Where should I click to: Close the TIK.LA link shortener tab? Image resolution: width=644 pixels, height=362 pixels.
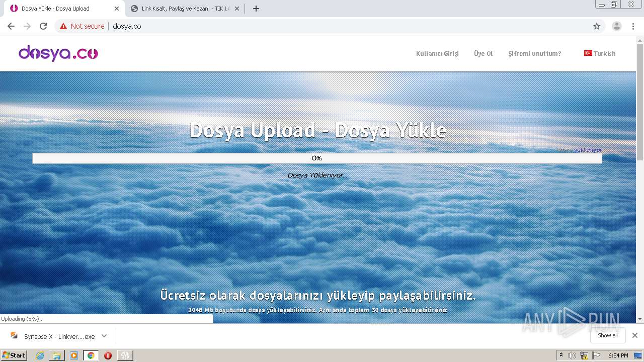pyautogui.click(x=237, y=9)
